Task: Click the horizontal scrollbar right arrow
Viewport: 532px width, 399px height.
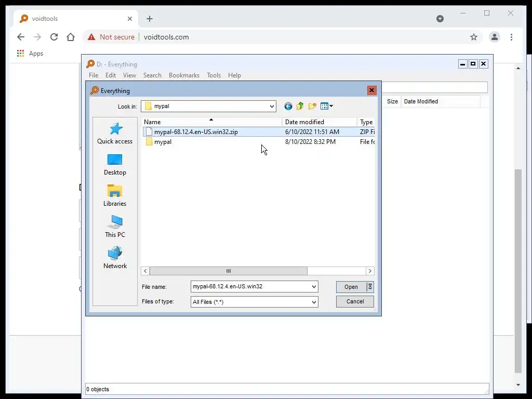Action: click(x=370, y=271)
